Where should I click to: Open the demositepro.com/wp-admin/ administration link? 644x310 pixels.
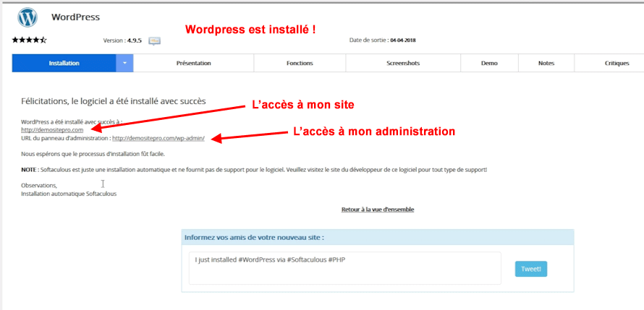click(158, 139)
